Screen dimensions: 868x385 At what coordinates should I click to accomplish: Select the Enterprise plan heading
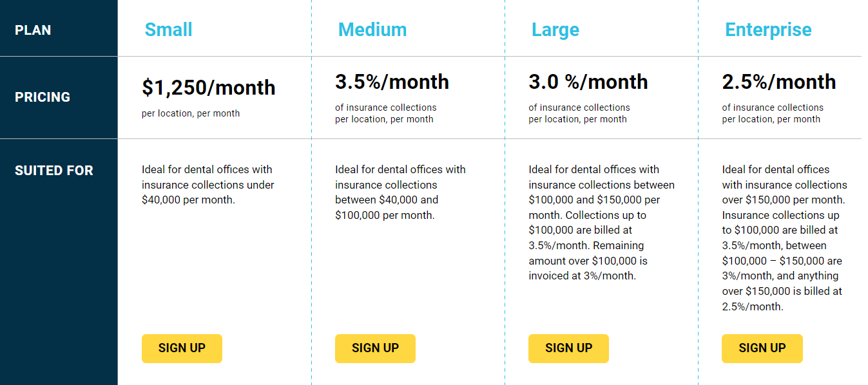click(x=768, y=30)
